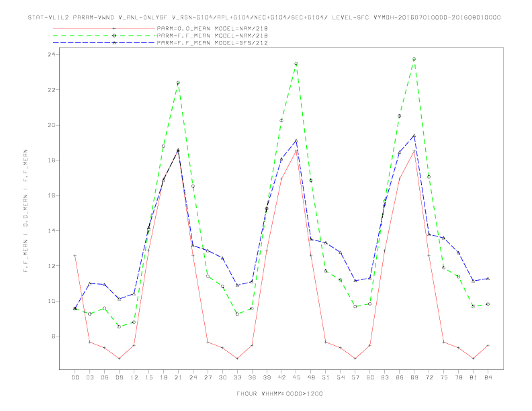Image resolution: width=532 pixels, height=411 pixels.
Task: Click x-axis tick label 78
Action: 458,377
